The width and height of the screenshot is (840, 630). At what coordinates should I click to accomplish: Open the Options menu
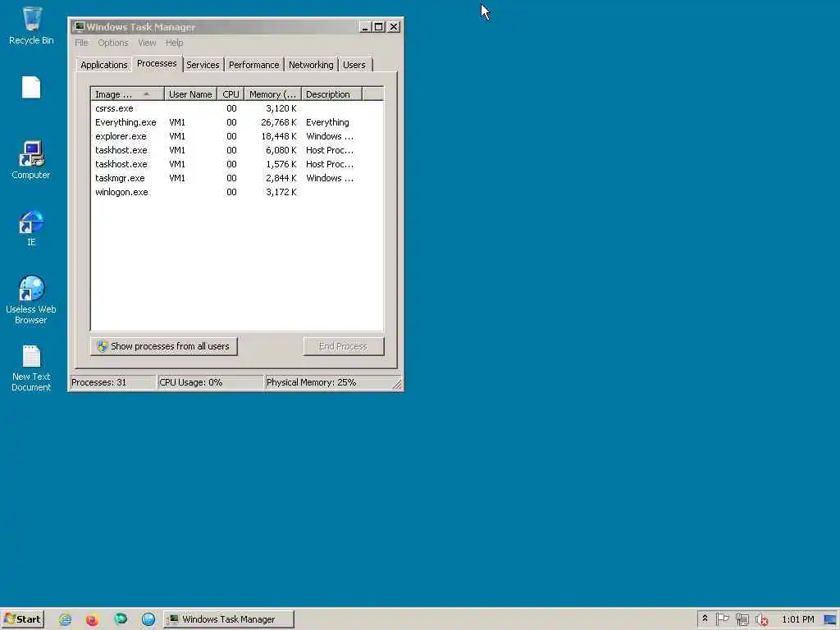pyautogui.click(x=113, y=43)
